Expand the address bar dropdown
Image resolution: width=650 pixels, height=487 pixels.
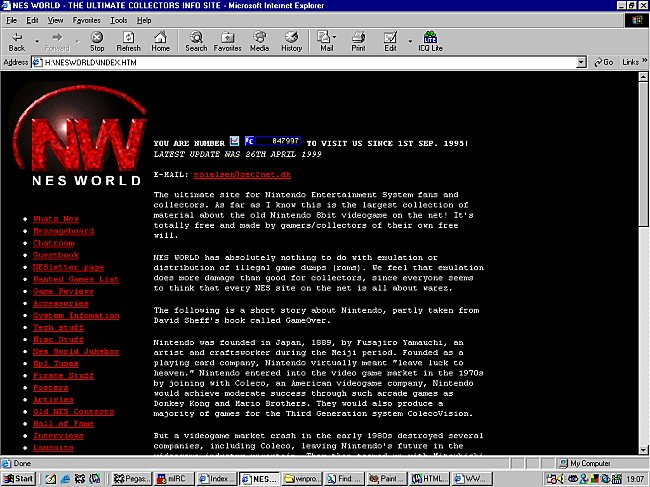(x=580, y=62)
